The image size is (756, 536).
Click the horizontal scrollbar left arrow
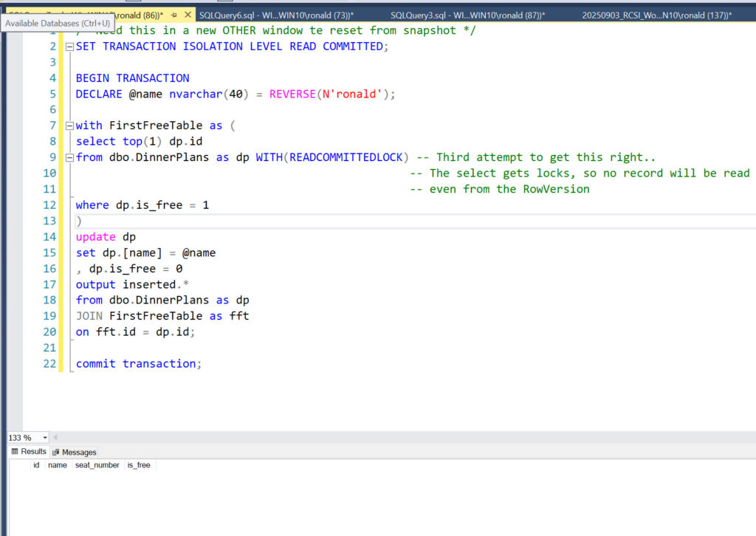tap(55, 438)
